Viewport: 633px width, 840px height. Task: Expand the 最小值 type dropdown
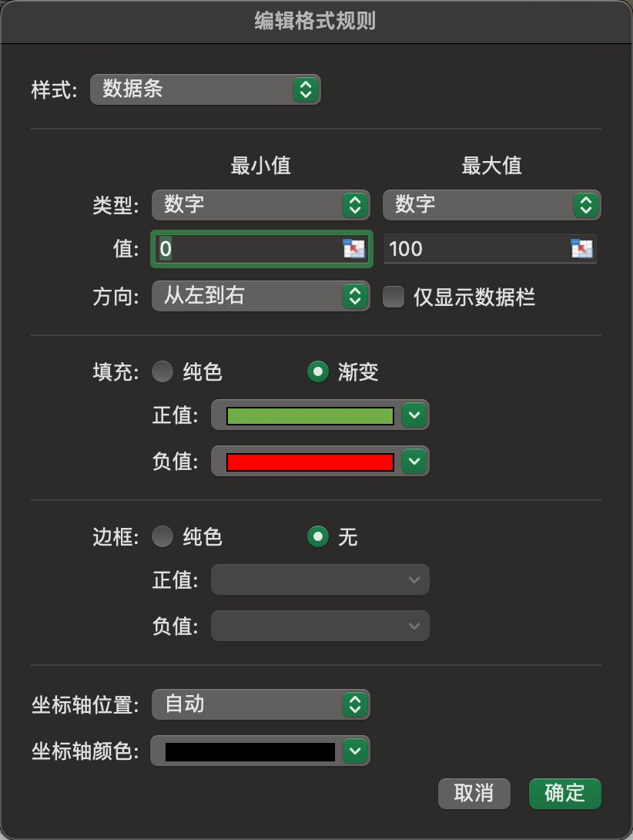(x=260, y=204)
